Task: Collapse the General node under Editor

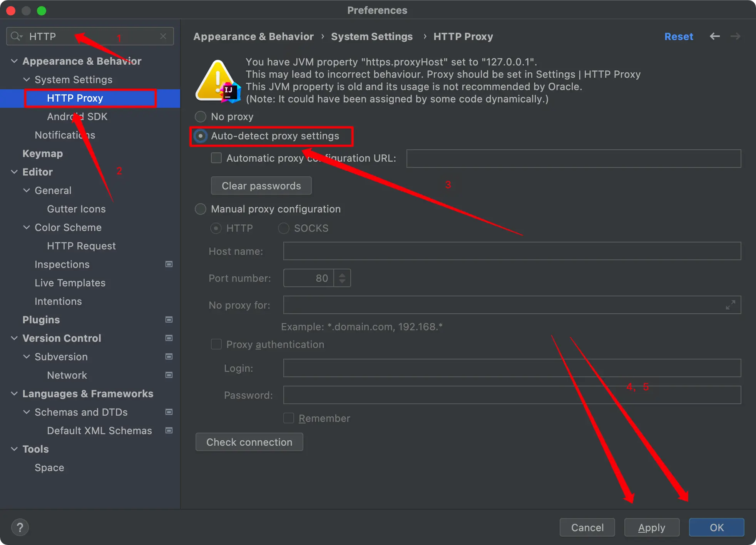Action: click(27, 191)
